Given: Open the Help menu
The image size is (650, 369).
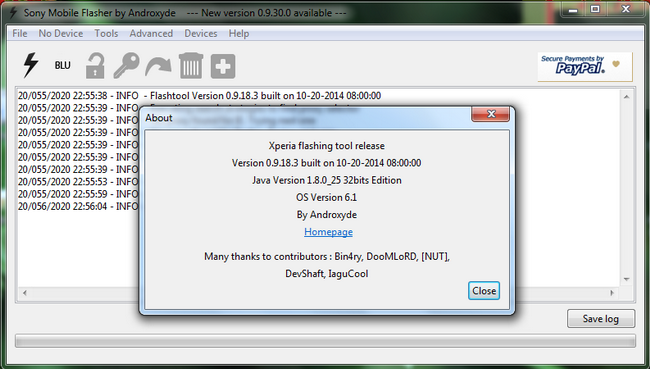Looking at the screenshot, I should (239, 34).
